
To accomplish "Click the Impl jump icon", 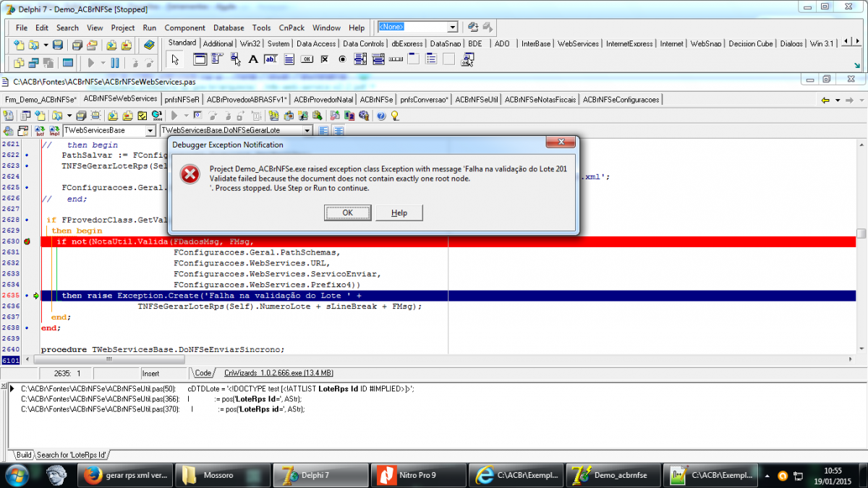I will pyautogui.click(x=54, y=131).
